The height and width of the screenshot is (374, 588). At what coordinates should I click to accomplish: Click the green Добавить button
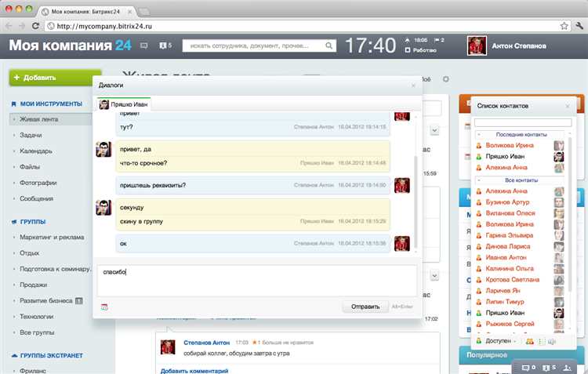click(55, 78)
